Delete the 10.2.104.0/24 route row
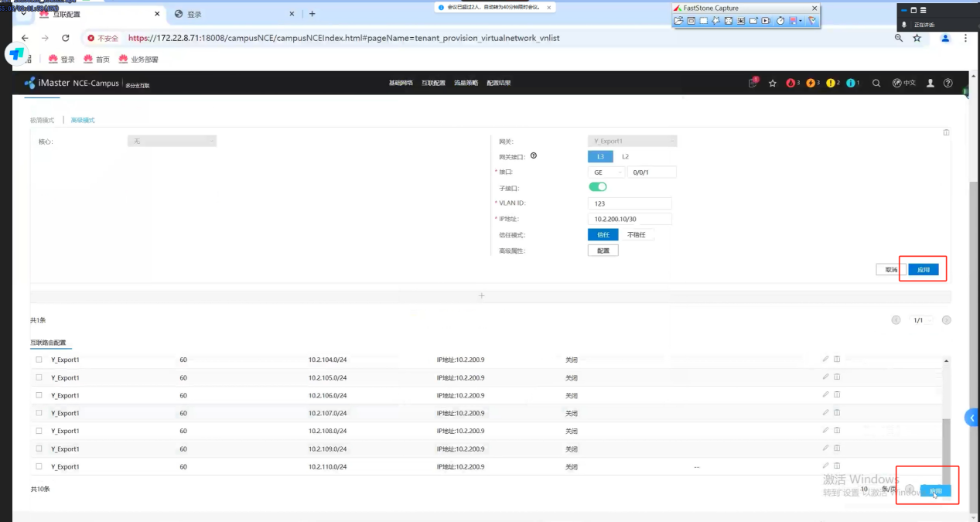Screen dimensions: 980x522 (x=836, y=359)
